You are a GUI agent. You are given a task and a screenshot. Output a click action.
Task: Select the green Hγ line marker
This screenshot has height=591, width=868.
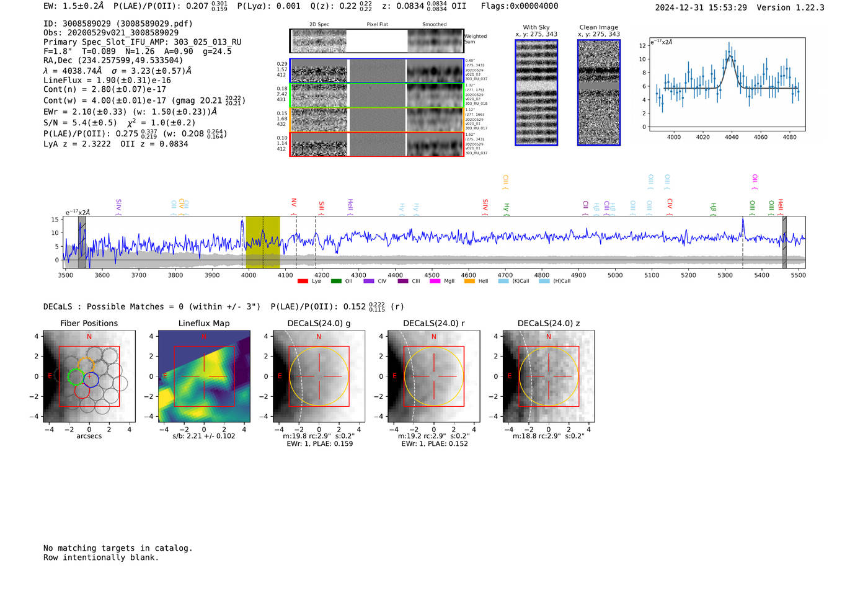pyautogui.click(x=507, y=209)
